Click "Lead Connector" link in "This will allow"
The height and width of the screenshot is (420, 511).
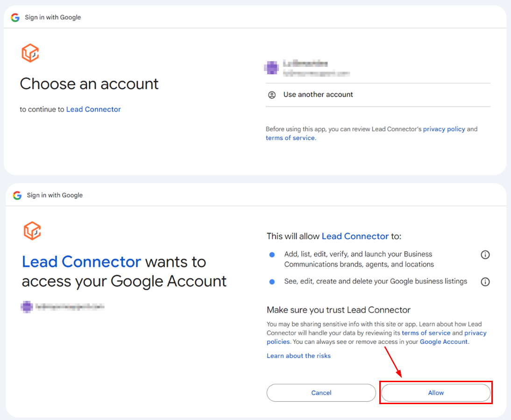(355, 236)
